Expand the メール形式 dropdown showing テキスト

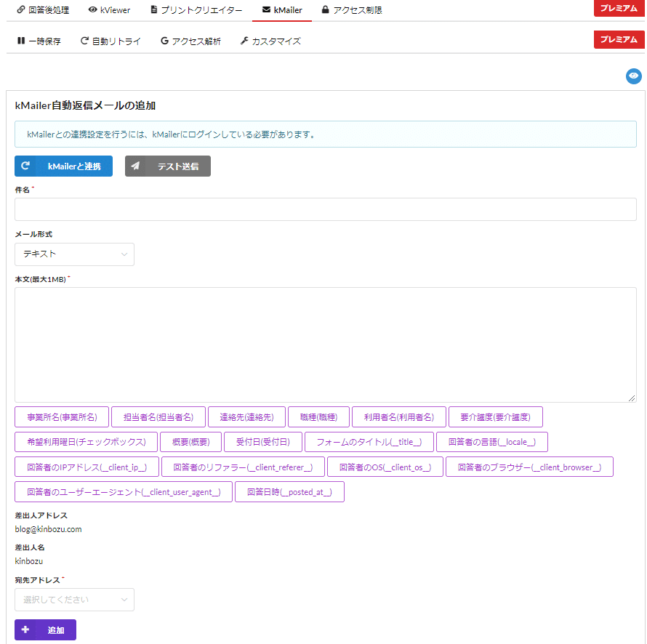74,254
